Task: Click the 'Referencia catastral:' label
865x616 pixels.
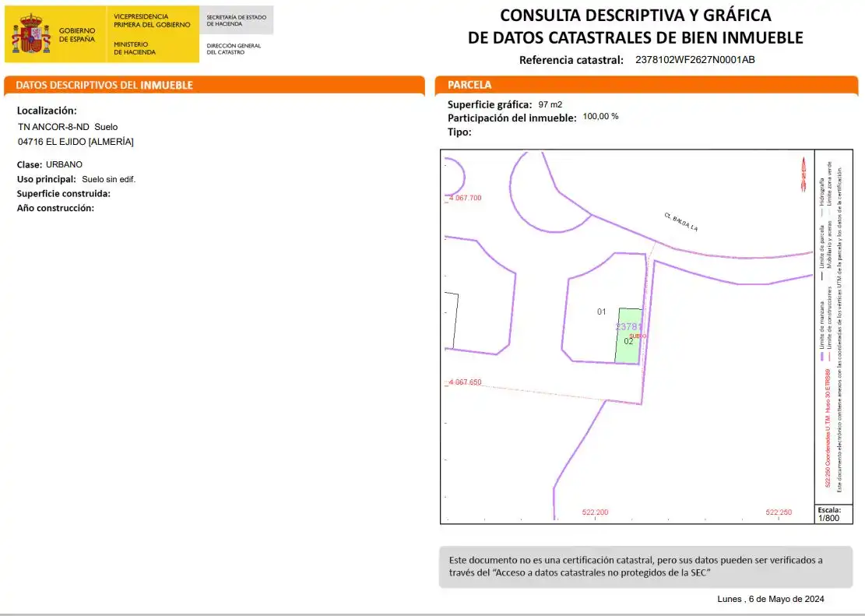Action: (x=571, y=60)
